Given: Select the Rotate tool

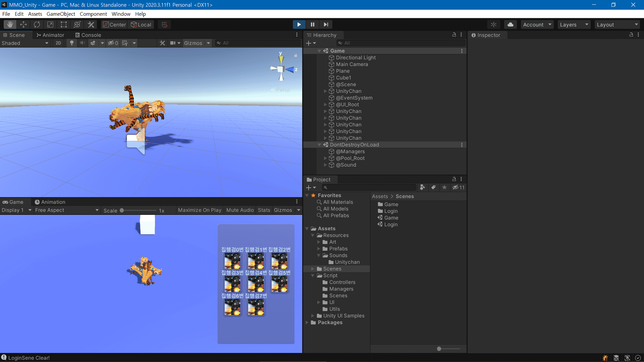Looking at the screenshot, I should (x=37, y=24).
